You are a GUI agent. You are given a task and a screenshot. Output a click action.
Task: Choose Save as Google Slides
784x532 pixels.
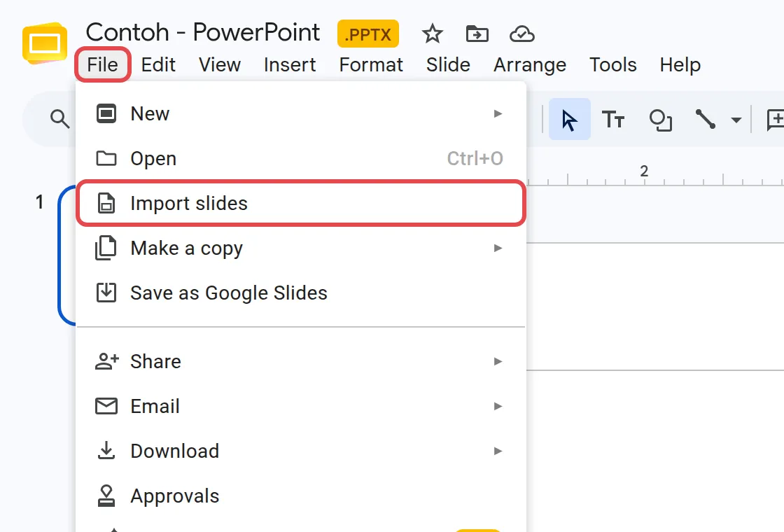(301, 293)
